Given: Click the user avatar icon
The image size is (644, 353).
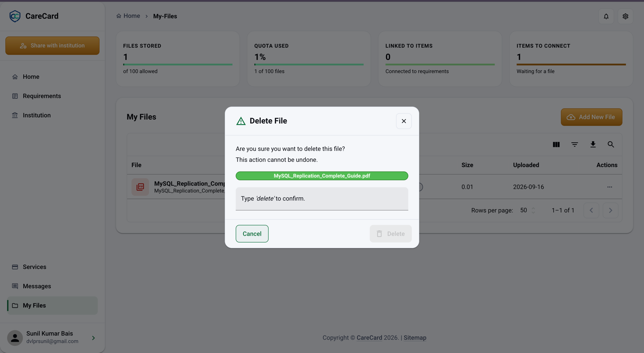Looking at the screenshot, I should [15, 338].
